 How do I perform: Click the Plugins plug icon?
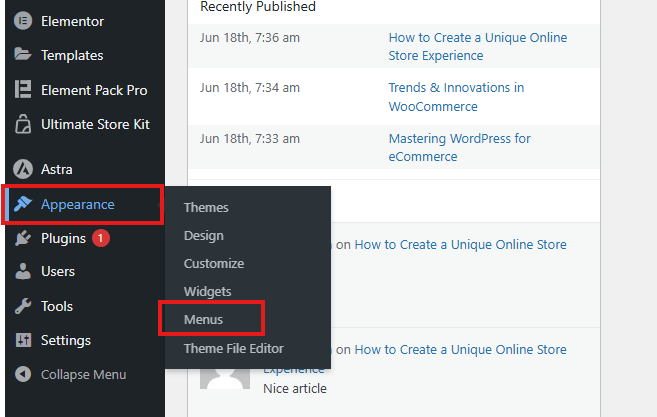click(22, 239)
